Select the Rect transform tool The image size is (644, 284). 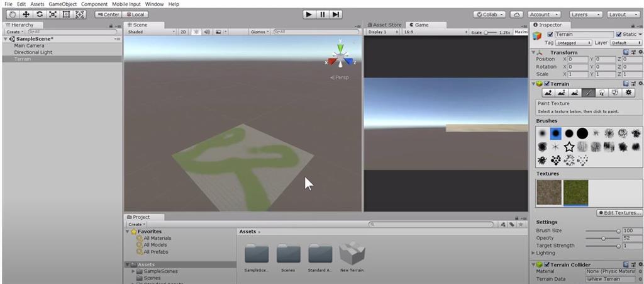tap(66, 14)
